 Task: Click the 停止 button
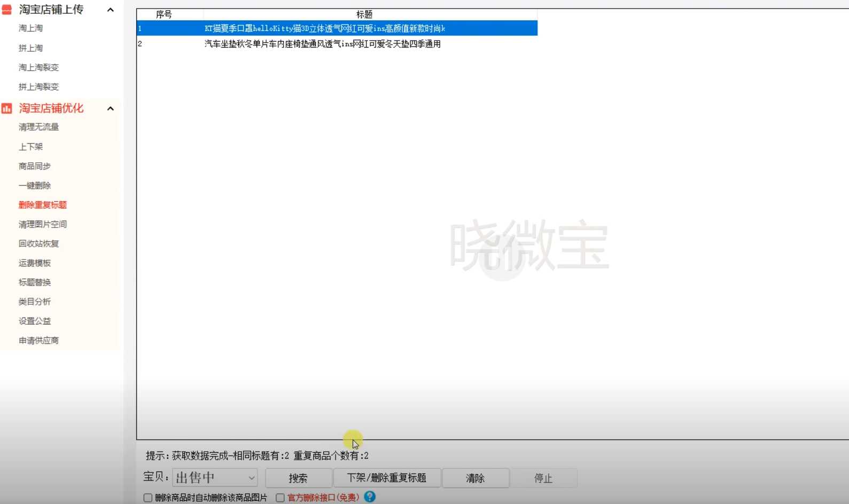coord(543,478)
